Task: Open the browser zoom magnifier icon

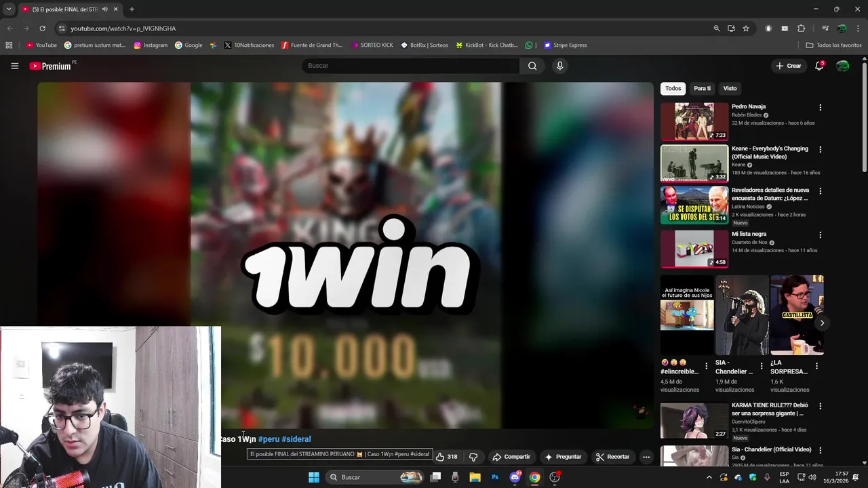Action: 717,28
